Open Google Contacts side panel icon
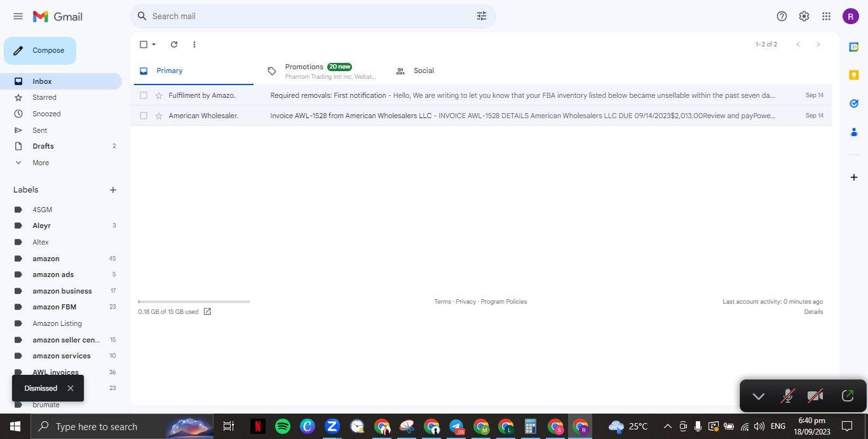 click(x=854, y=132)
